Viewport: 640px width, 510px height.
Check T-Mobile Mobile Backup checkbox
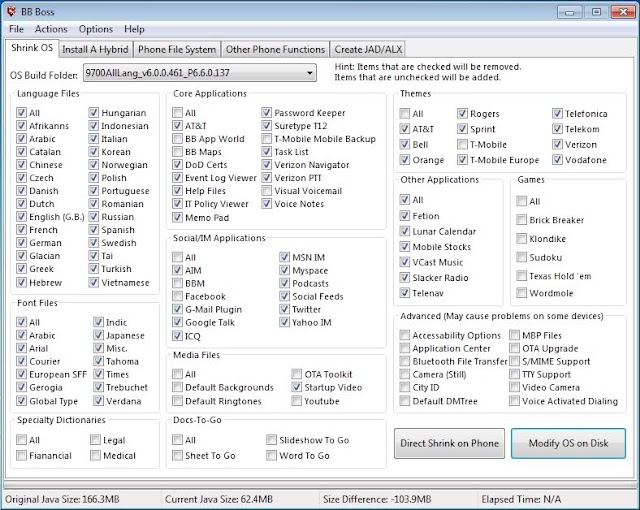[267, 139]
